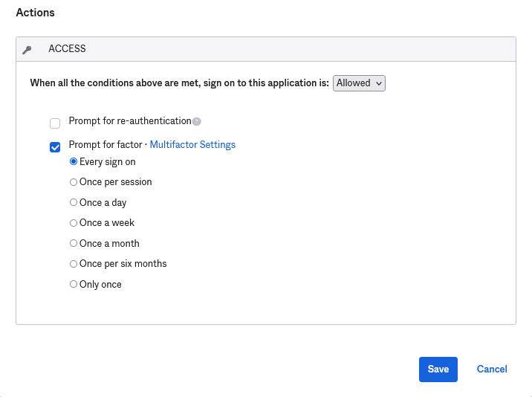This screenshot has height=397, width=532.
Task: Click the Actions heading
Action: point(35,13)
